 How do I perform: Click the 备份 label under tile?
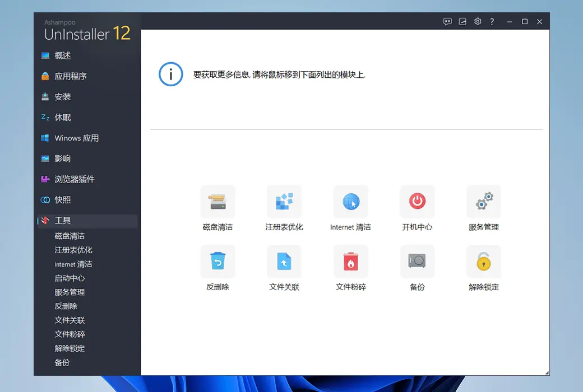tap(417, 287)
